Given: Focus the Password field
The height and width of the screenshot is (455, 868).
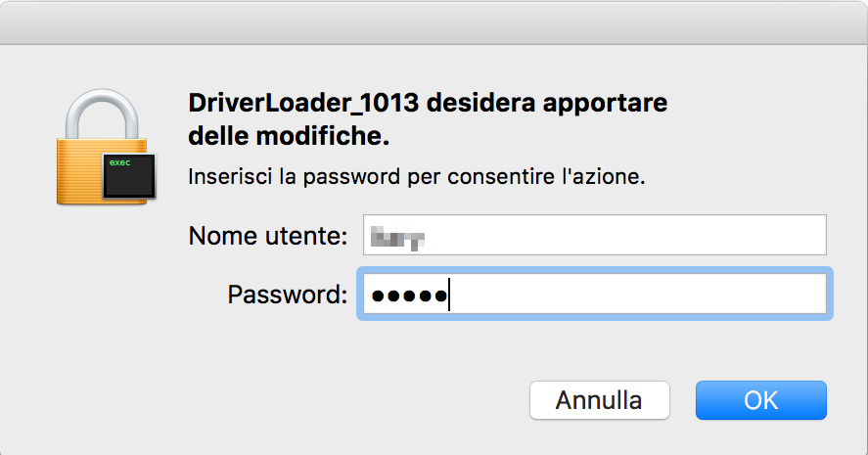Looking at the screenshot, I should point(595,294).
